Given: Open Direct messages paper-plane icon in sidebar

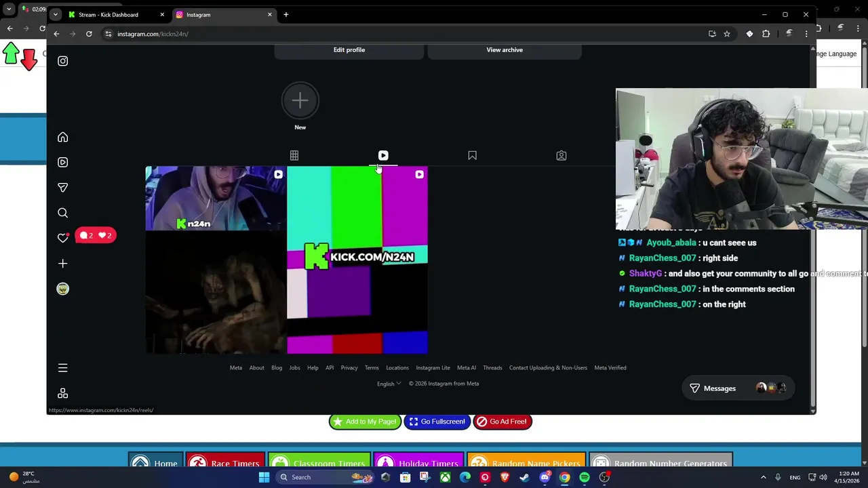Looking at the screenshot, I should (x=62, y=187).
